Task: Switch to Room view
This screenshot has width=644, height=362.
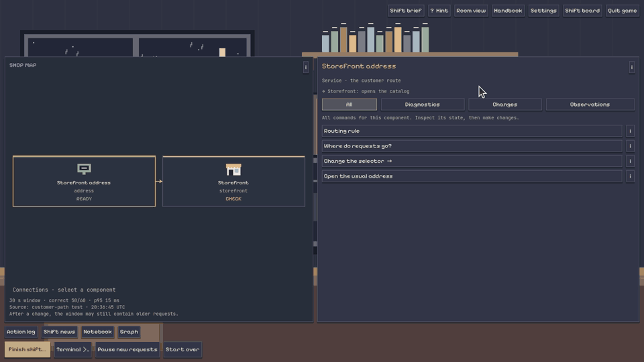Action: click(471, 11)
